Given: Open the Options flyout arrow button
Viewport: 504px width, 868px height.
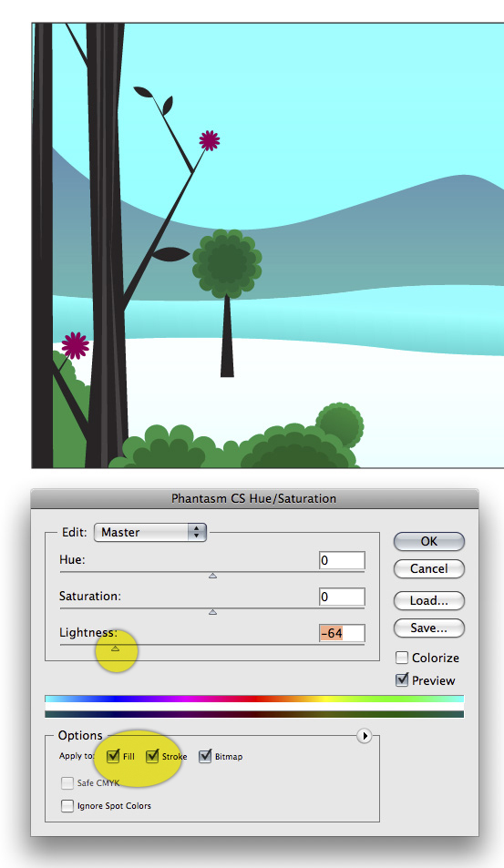Looking at the screenshot, I should (x=364, y=736).
